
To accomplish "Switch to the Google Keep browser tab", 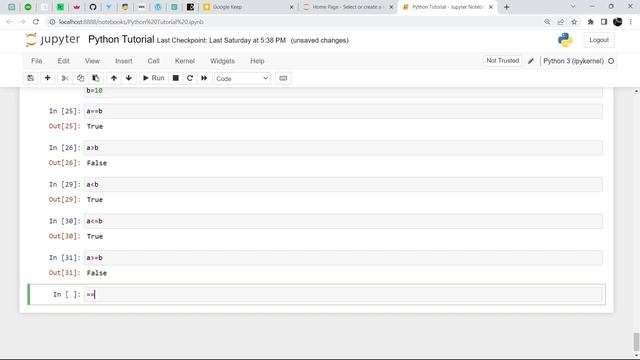I will (249, 7).
